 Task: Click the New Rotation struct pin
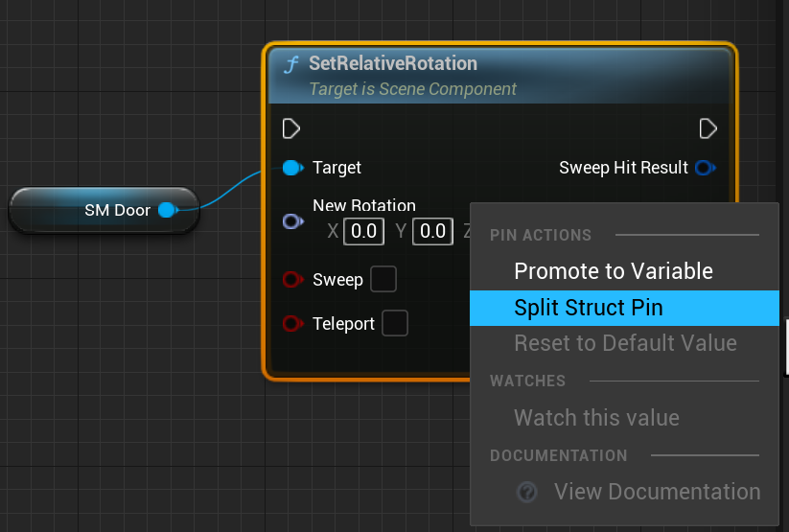292,221
